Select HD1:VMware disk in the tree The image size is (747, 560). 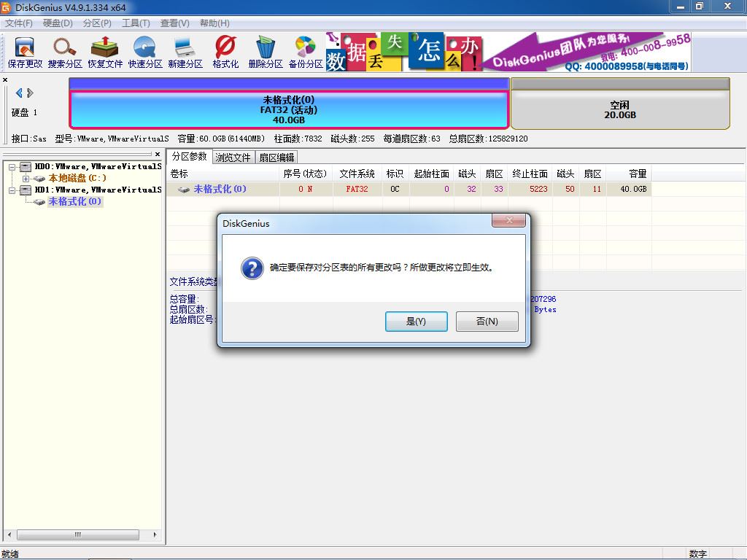pyautogui.click(x=98, y=190)
